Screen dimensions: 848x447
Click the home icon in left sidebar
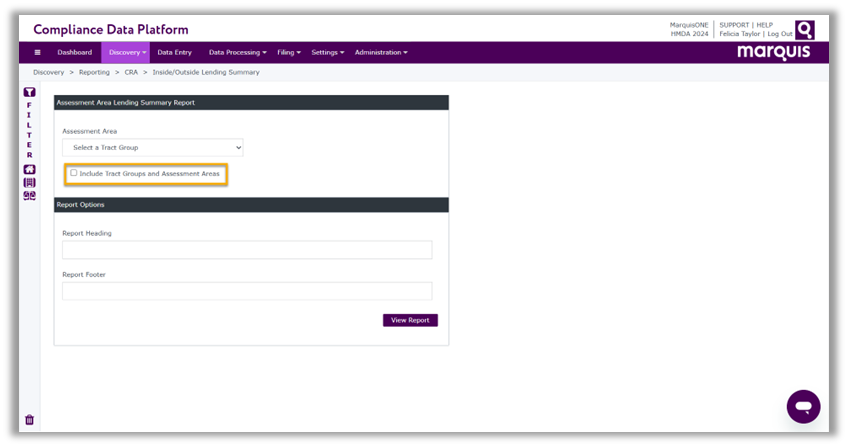29,169
